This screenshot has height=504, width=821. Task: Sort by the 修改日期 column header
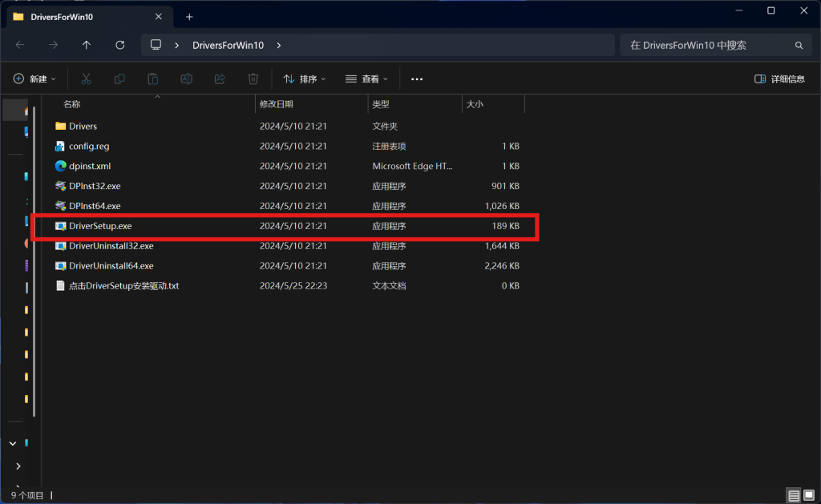(312, 104)
